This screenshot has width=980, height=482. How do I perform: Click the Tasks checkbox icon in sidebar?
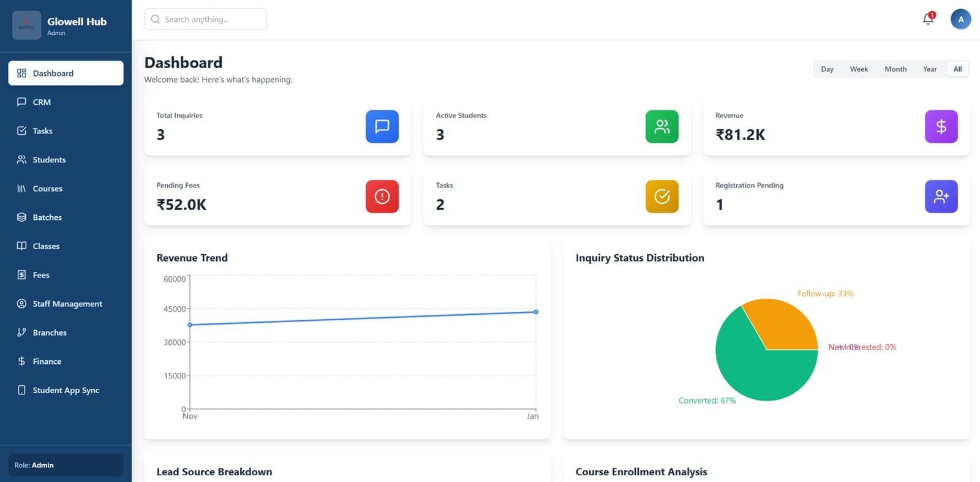21,130
